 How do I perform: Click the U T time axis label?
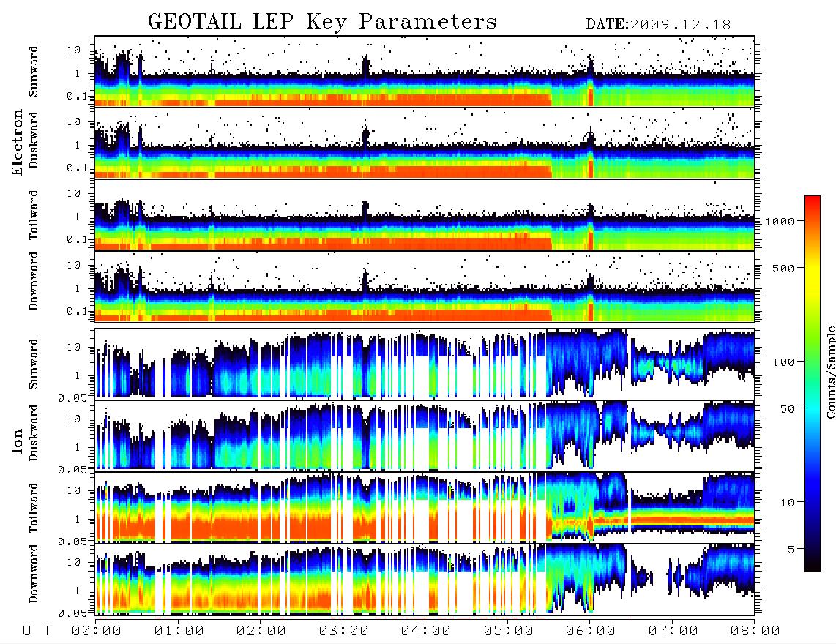tap(37, 631)
